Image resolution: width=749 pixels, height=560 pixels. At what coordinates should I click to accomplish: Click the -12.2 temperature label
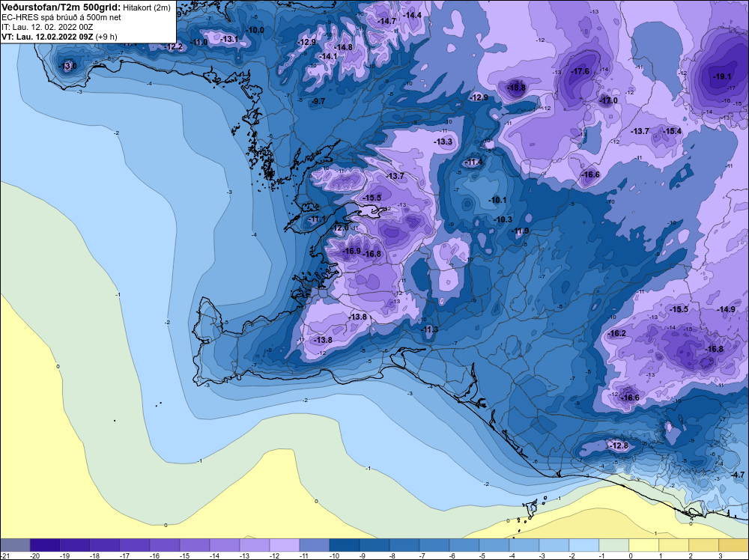point(174,46)
